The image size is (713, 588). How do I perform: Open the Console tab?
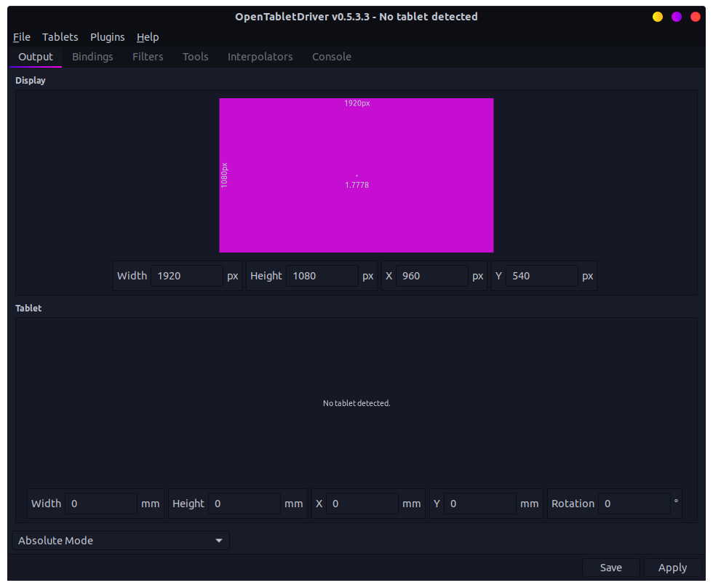(331, 57)
